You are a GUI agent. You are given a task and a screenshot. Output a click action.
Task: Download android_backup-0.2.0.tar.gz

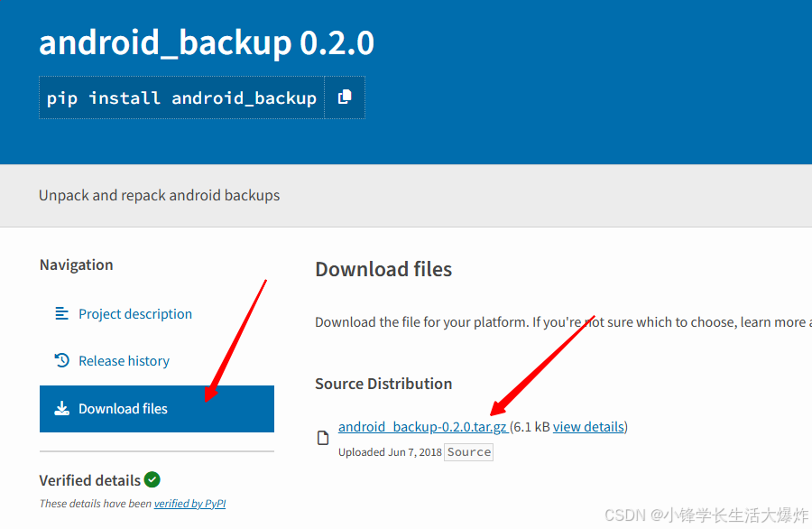coord(420,426)
